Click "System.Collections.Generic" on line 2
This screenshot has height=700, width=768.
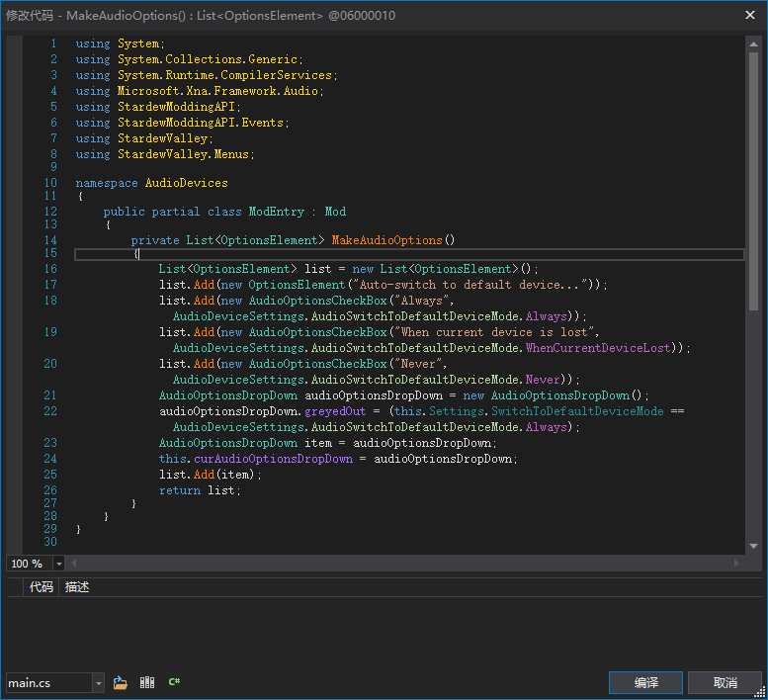tap(208, 59)
